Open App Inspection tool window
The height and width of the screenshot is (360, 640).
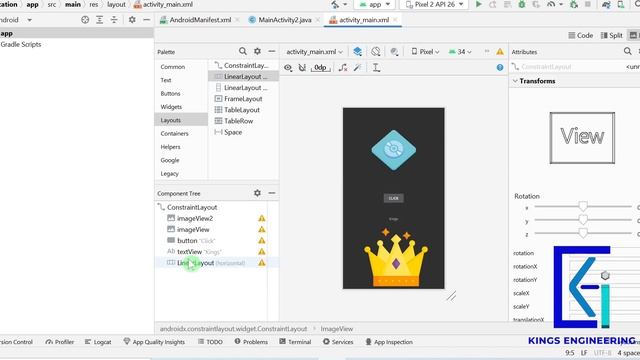click(389, 342)
